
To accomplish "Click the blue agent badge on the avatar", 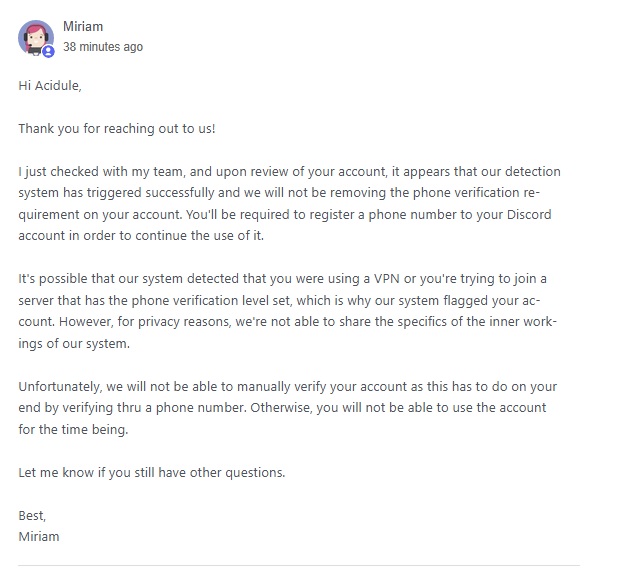I will coord(48,52).
